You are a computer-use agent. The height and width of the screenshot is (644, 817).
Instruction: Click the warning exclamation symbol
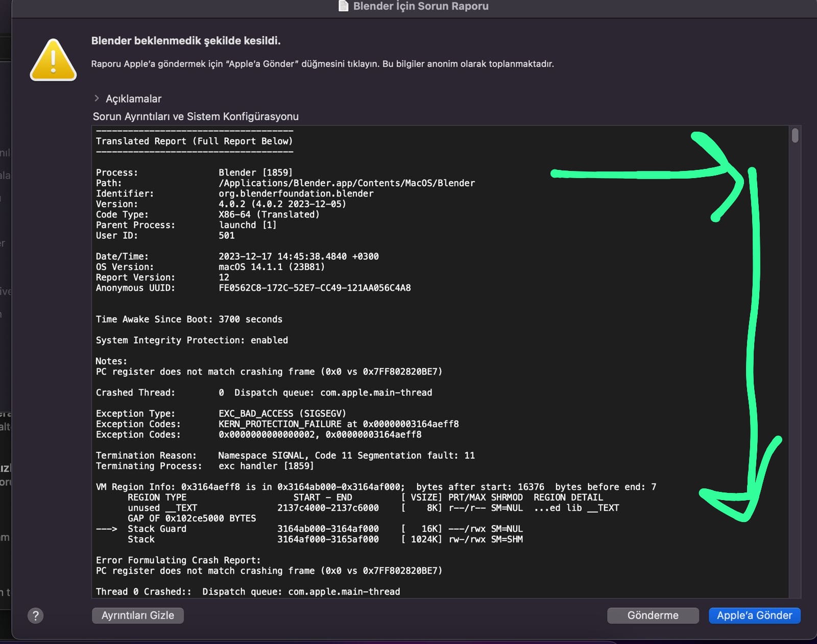tap(53, 61)
